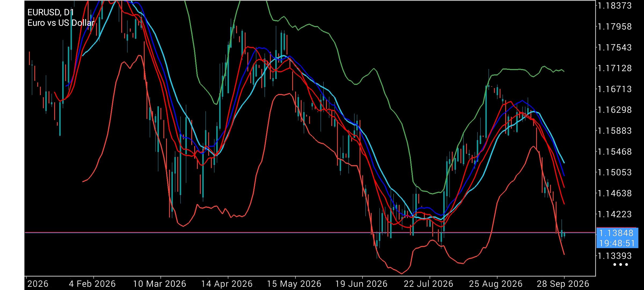Tap the Euro vs US Dollar description

click(61, 23)
